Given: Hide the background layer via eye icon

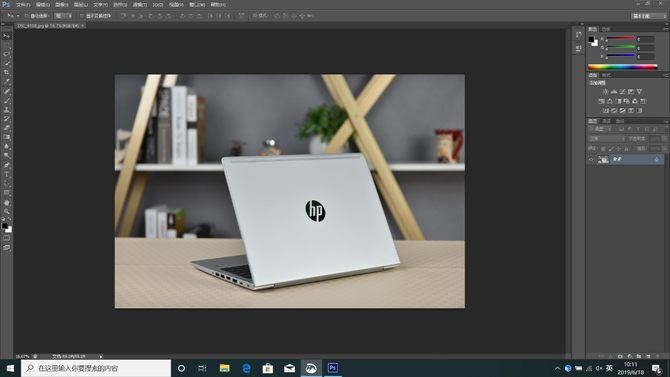Looking at the screenshot, I should [x=591, y=159].
